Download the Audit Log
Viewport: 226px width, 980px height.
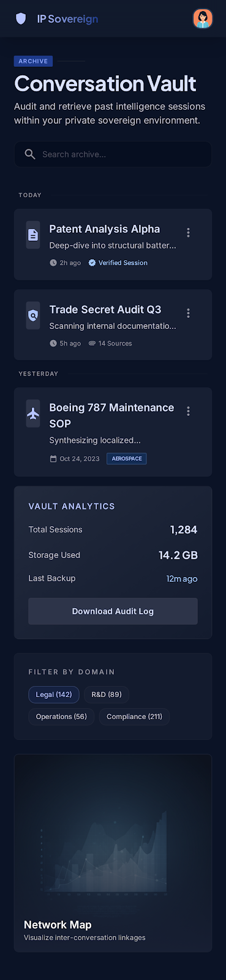pyautogui.click(x=113, y=611)
